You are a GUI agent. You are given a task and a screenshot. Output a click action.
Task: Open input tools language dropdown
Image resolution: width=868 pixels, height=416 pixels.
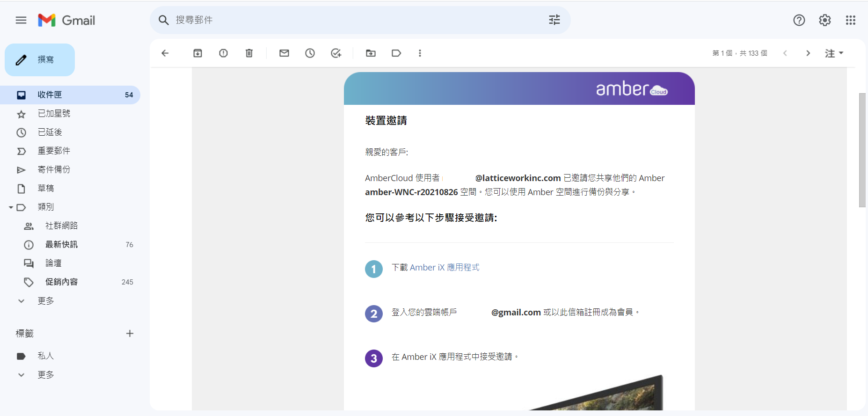(834, 53)
